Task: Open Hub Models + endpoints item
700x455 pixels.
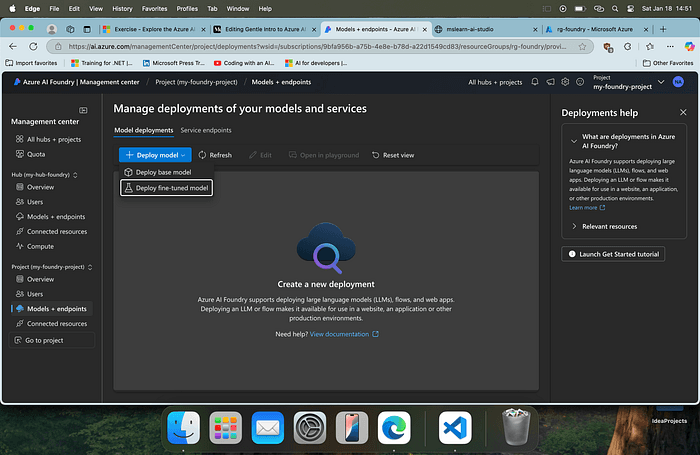Action: [x=50, y=217]
